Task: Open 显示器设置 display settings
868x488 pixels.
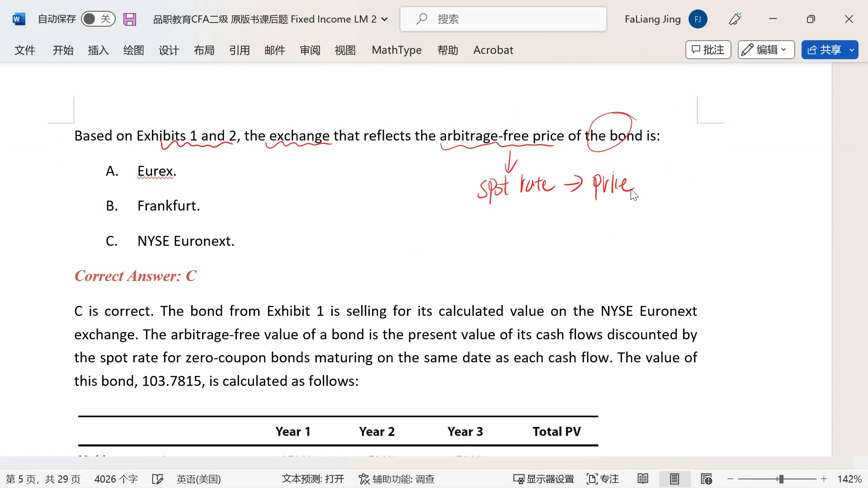Action: click(543, 479)
